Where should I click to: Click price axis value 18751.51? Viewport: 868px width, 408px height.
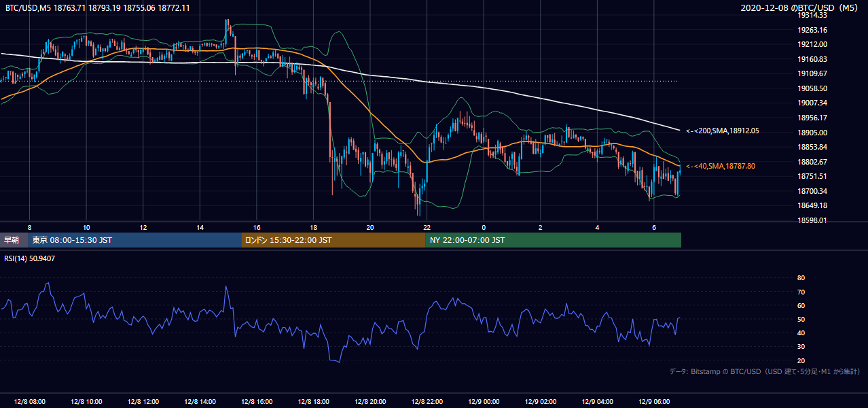812,176
